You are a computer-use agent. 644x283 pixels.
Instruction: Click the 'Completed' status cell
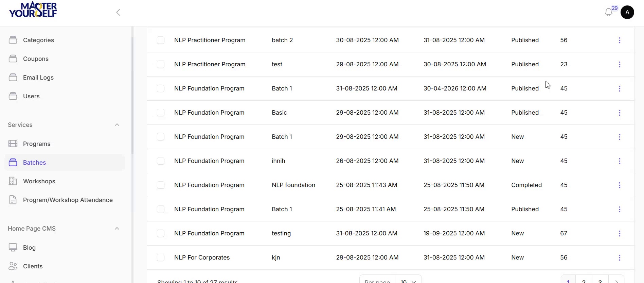point(526,185)
